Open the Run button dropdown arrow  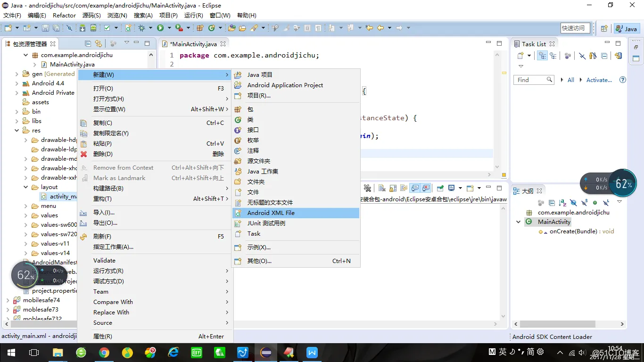(x=168, y=28)
